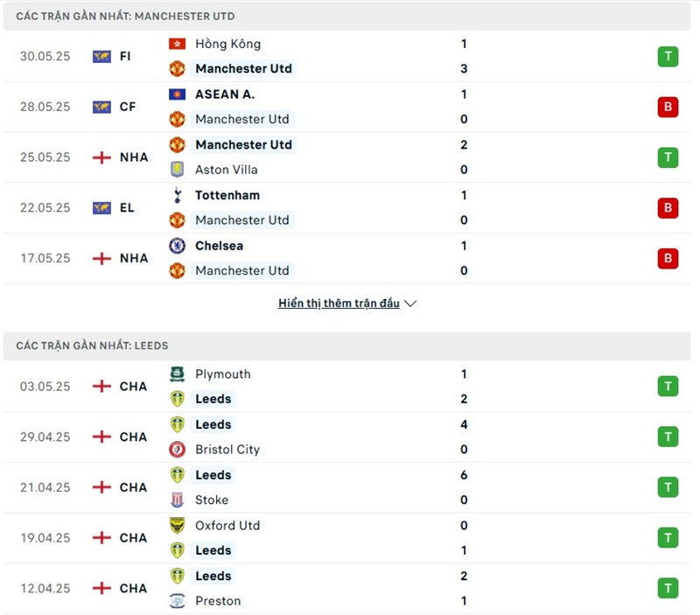Open the Chelsea vs Manchester Utd match row
Viewport: 700px width, 615px height.
click(350, 258)
